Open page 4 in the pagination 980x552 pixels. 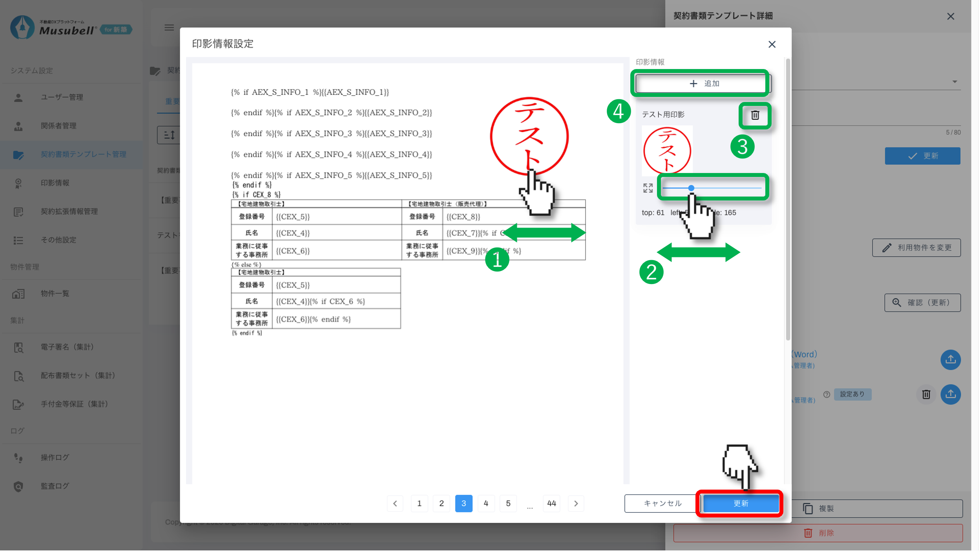coord(486,503)
